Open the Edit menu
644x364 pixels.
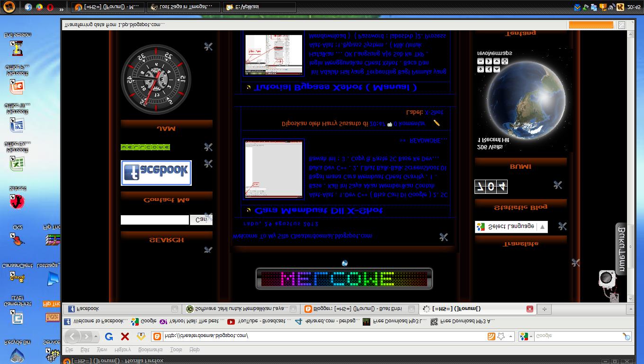[85, 350]
